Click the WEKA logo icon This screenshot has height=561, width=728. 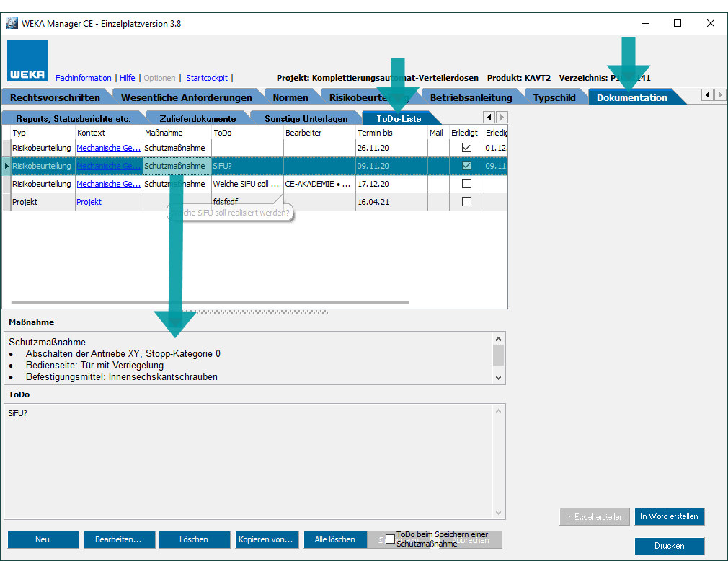point(28,61)
